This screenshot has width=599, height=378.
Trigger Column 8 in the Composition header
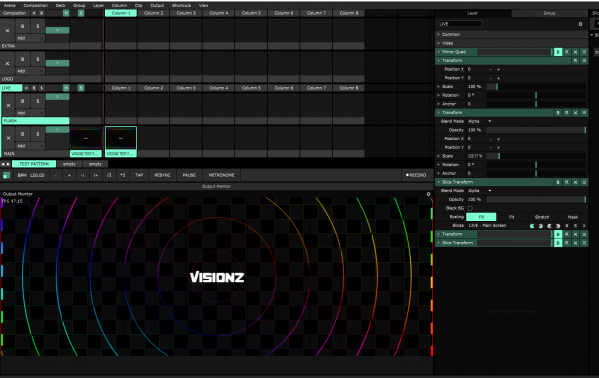(x=349, y=13)
